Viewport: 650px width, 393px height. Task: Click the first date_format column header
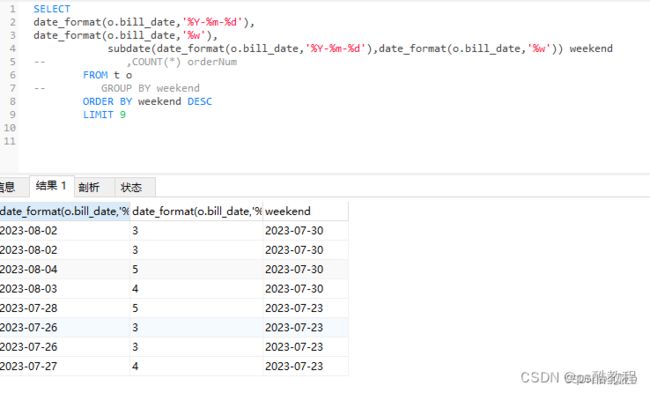pyautogui.click(x=65, y=211)
